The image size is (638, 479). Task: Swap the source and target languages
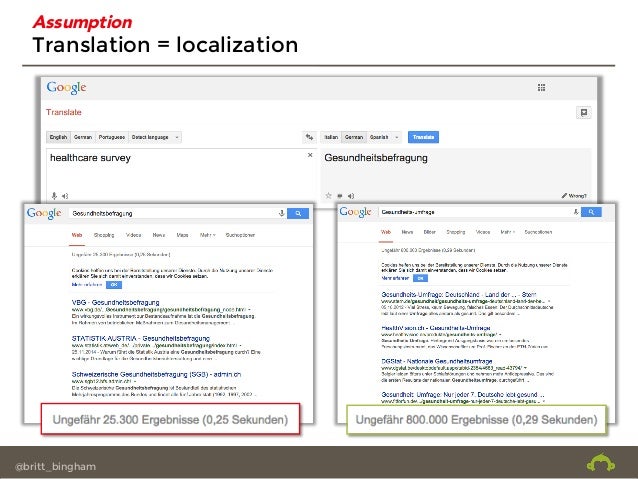point(310,137)
